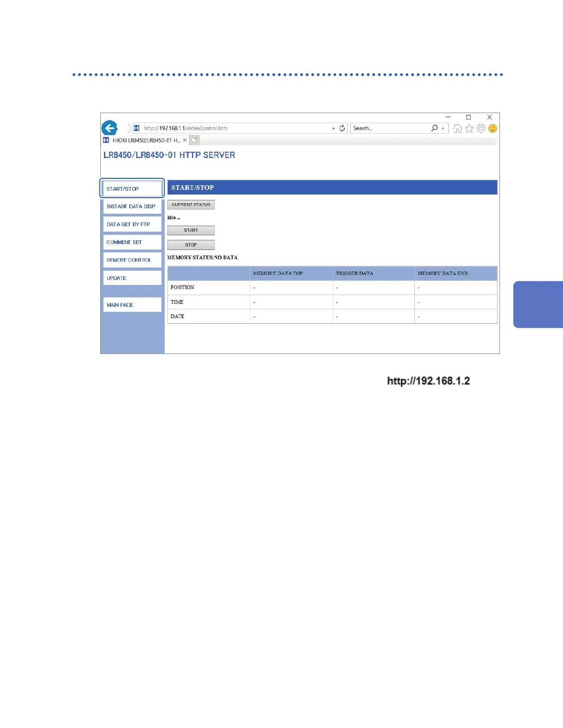Click the Idle status text
563x728 pixels.
(174, 217)
